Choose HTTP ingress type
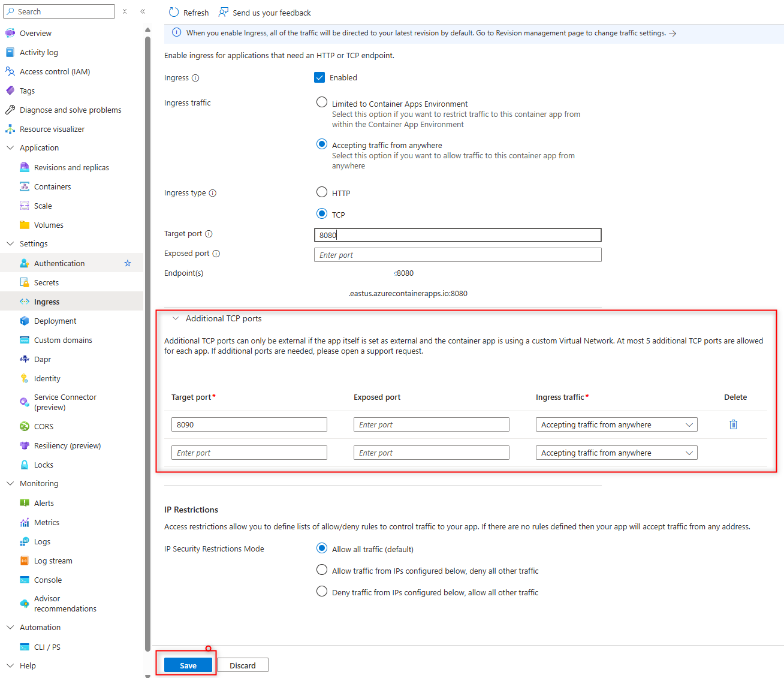This screenshot has height=678, width=784. click(322, 192)
